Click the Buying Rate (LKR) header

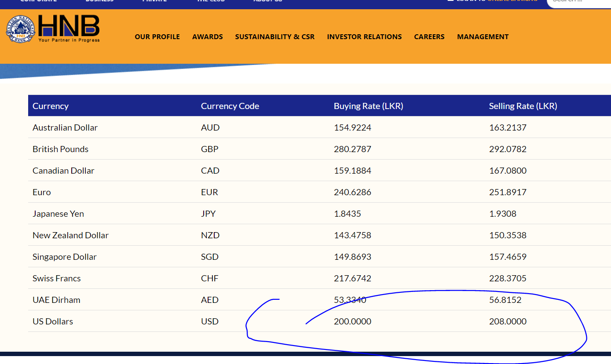point(369,106)
